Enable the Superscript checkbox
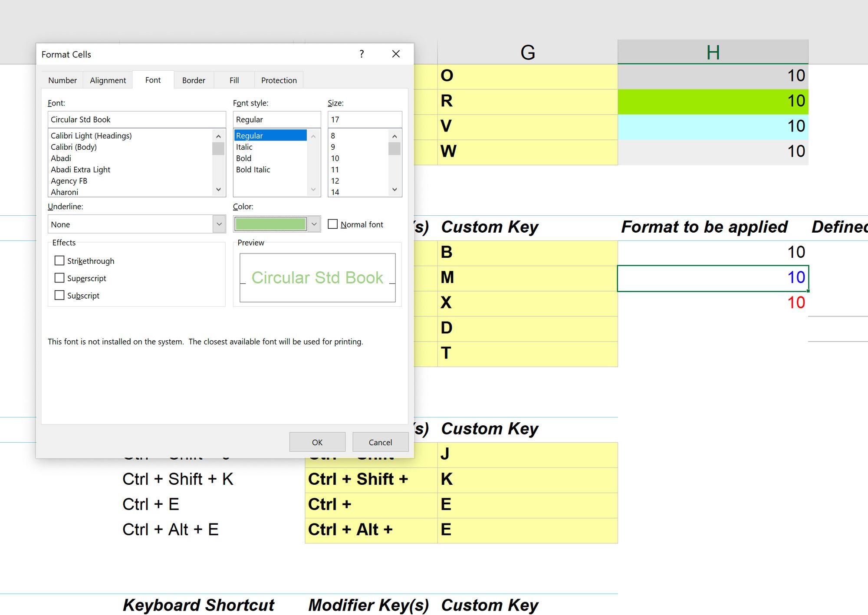Image resolution: width=868 pixels, height=615 pixels. click(59, 278)
